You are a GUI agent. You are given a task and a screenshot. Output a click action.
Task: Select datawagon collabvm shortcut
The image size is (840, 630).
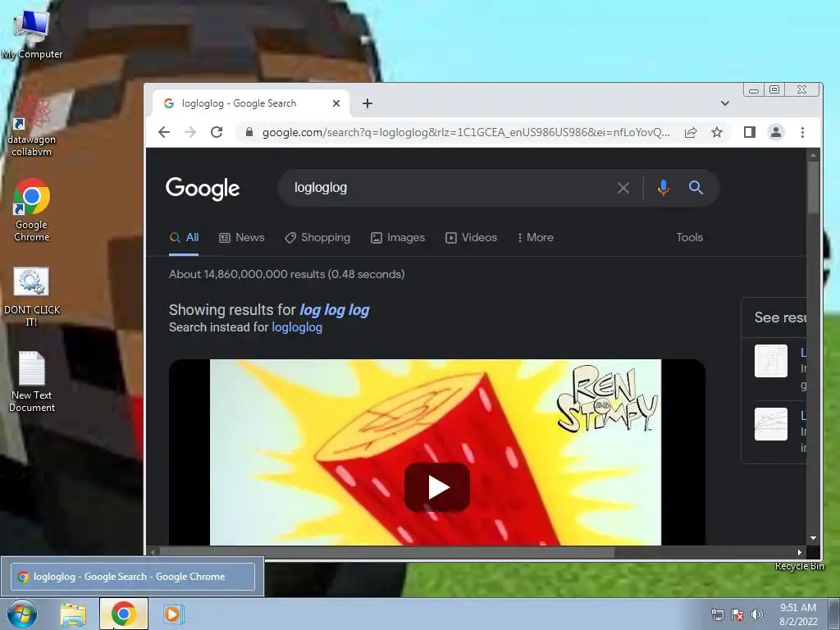click(32, 126)
